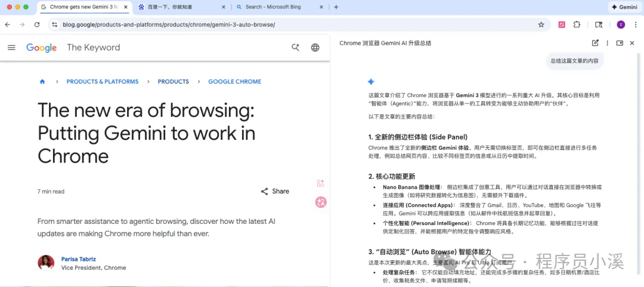Reload the page with the refresh icon
Image resolution: width=644 pixels, height=287 pixels.
[x=37, y=24]
